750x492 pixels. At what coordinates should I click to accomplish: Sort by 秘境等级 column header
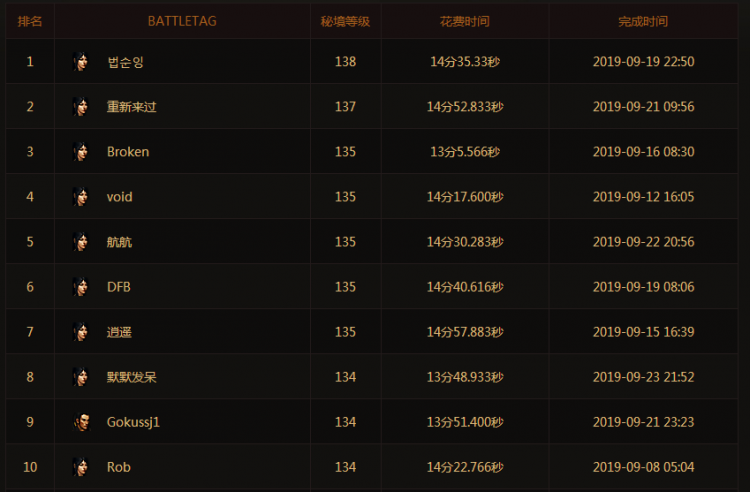345,21
